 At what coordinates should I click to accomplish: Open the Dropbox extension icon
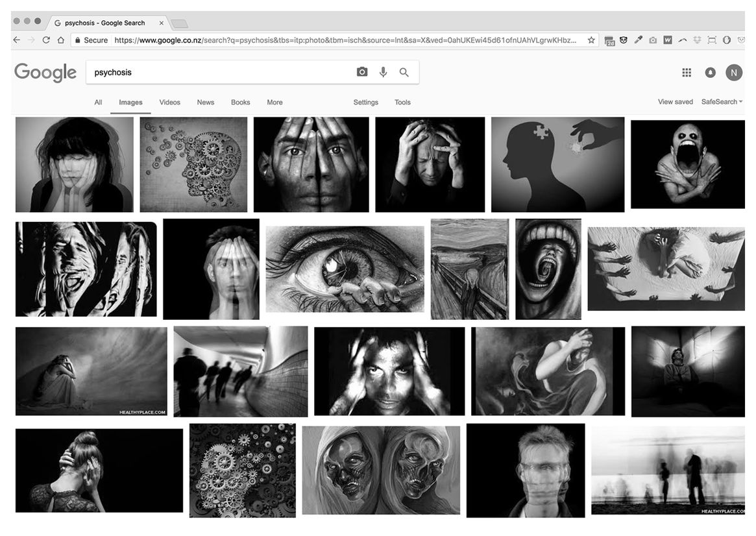coord(697,40)
